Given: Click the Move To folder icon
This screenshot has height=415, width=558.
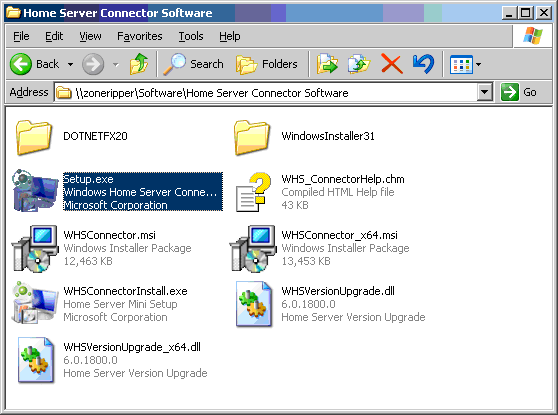Looking at the screenshot, I should [327, 64].
